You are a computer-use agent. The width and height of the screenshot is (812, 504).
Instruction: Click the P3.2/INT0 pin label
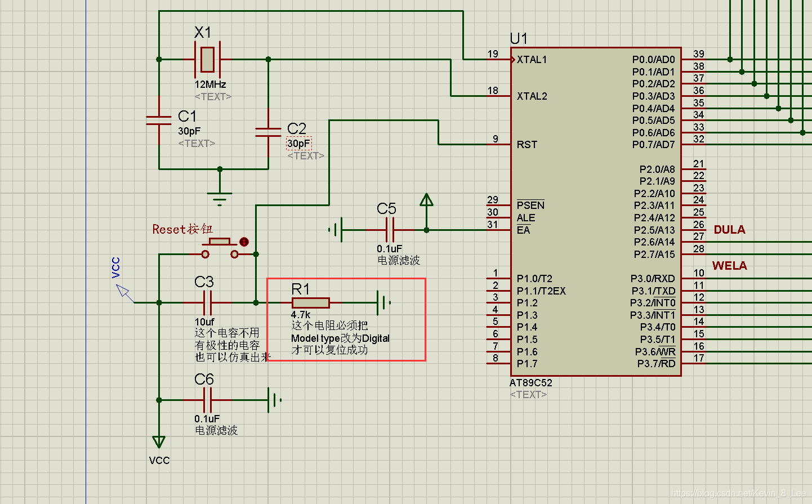click(x=653, y=303)
